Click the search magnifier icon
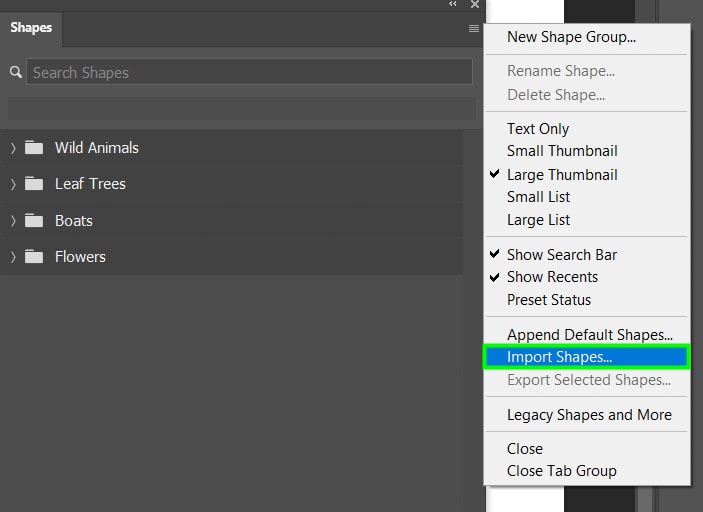The image size is (703, 512). point(16,72)
